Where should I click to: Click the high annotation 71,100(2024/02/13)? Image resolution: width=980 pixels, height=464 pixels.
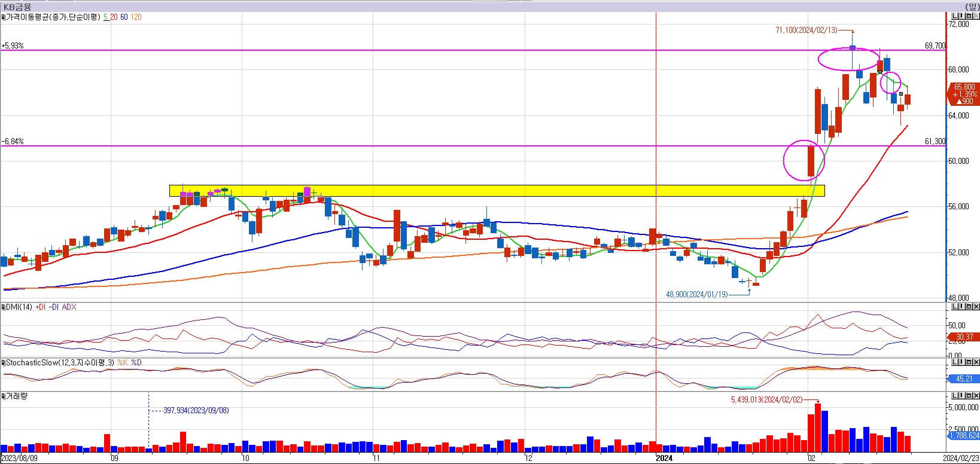click(x=806, y=30)
